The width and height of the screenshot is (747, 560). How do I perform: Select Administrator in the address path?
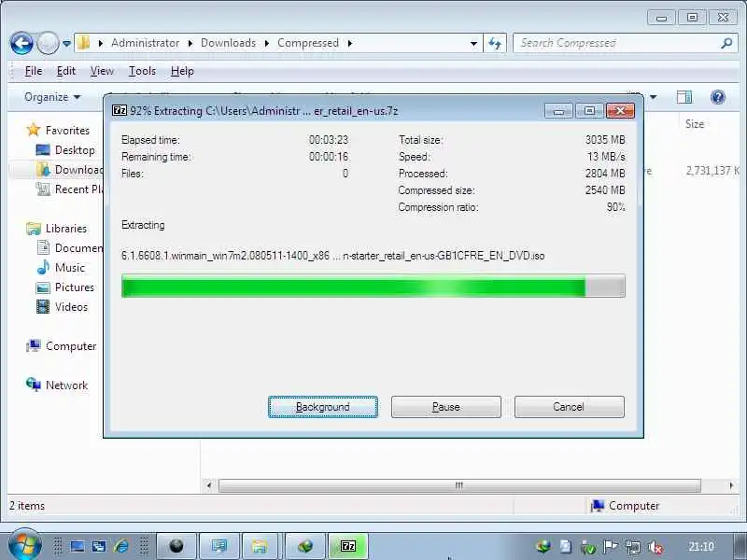(146, 43)
